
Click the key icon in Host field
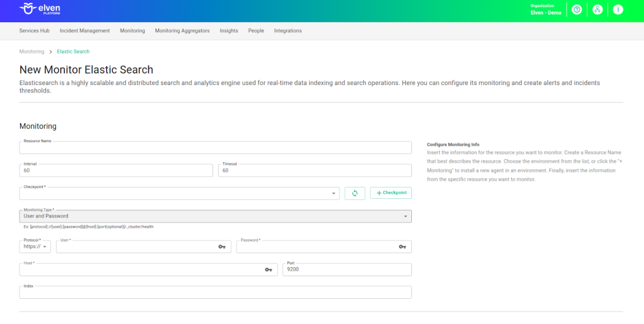click(x=269, y=269)
